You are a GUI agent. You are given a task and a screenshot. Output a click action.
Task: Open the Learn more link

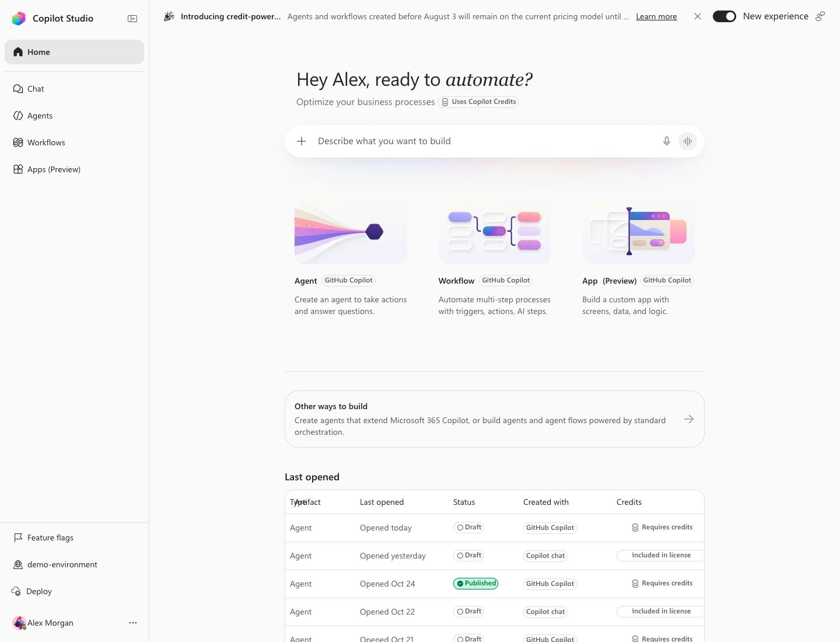click(656, 16)
